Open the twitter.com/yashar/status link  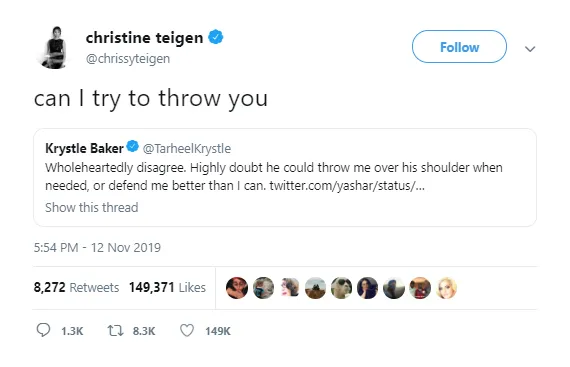tap(347, 186)
